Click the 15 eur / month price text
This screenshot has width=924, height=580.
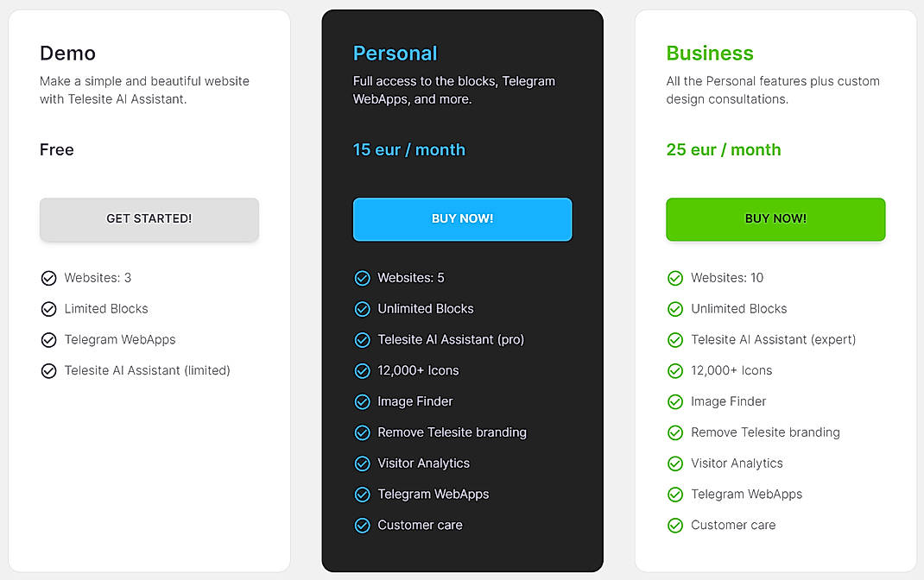pos(408,149)
